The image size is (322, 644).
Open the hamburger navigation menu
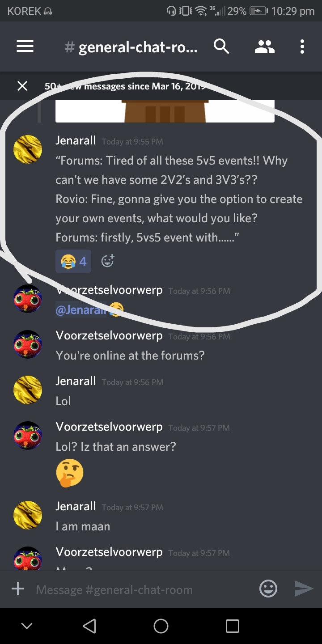[25, 47]
